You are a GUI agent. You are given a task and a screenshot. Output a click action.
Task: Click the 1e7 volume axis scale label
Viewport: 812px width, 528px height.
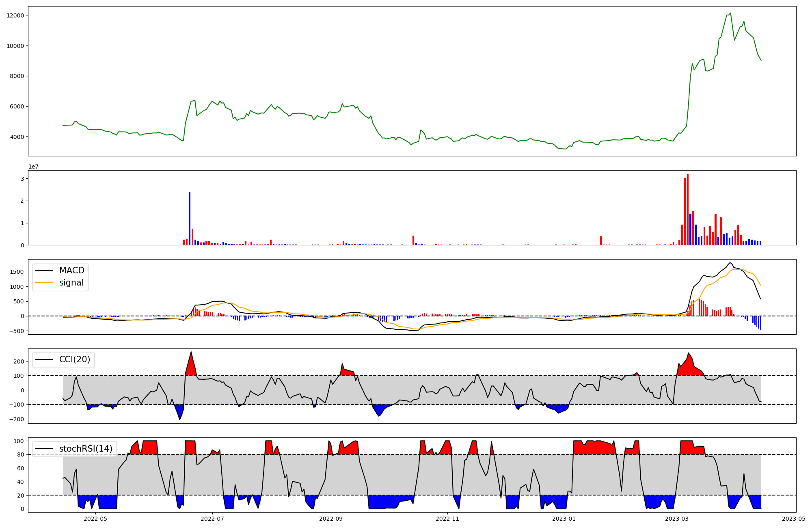(x=33, y=167)
